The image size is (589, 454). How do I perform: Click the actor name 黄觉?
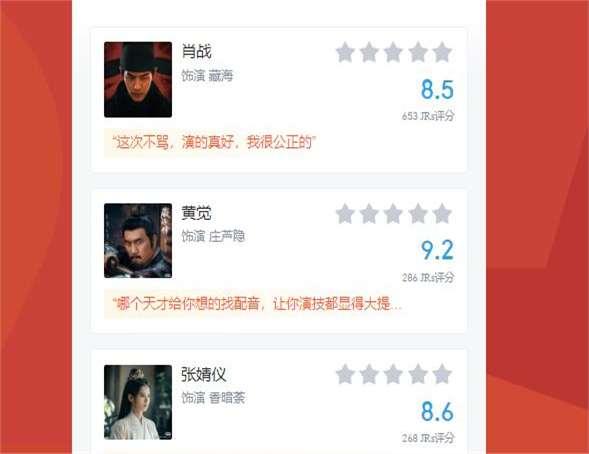pos(196,213)
